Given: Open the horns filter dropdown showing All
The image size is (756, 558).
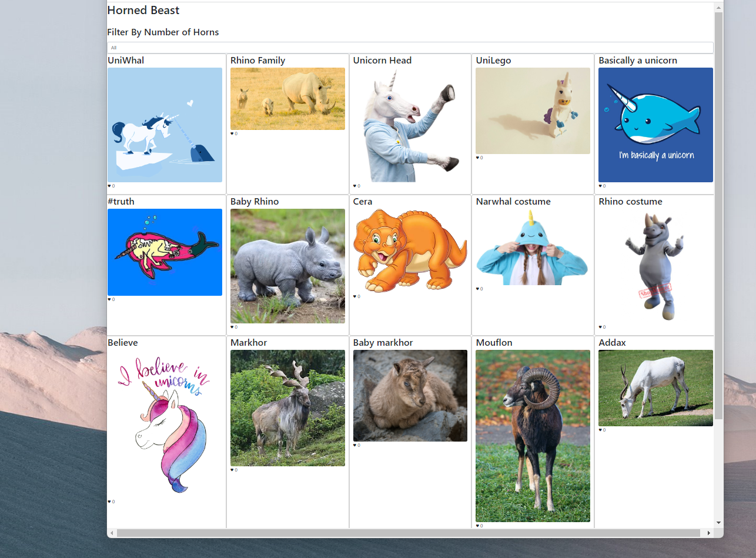Looking at the screenshot, I should click(x=410, y=48).
